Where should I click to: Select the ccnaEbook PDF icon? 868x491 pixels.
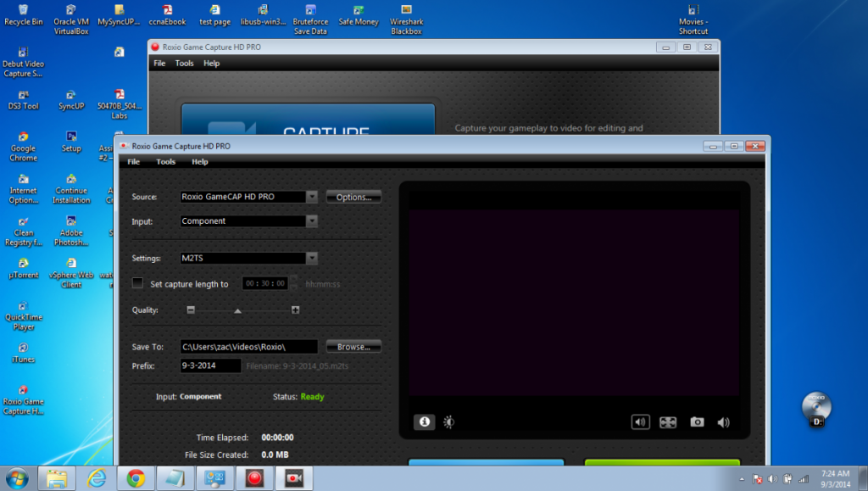[x=167, y=15]
